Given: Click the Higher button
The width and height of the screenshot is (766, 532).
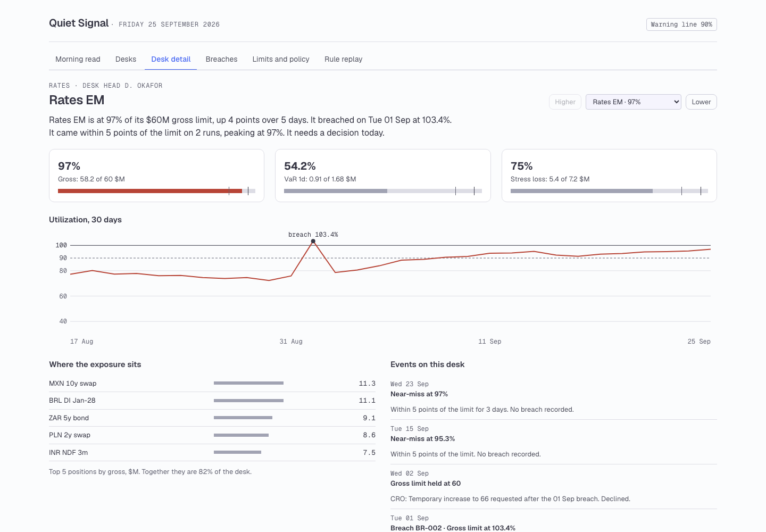Looking at the screenshot, I should click(565, 102).
